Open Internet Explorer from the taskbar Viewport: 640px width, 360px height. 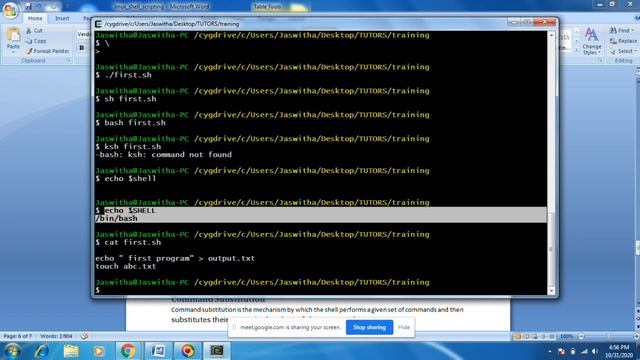point(42,351)
